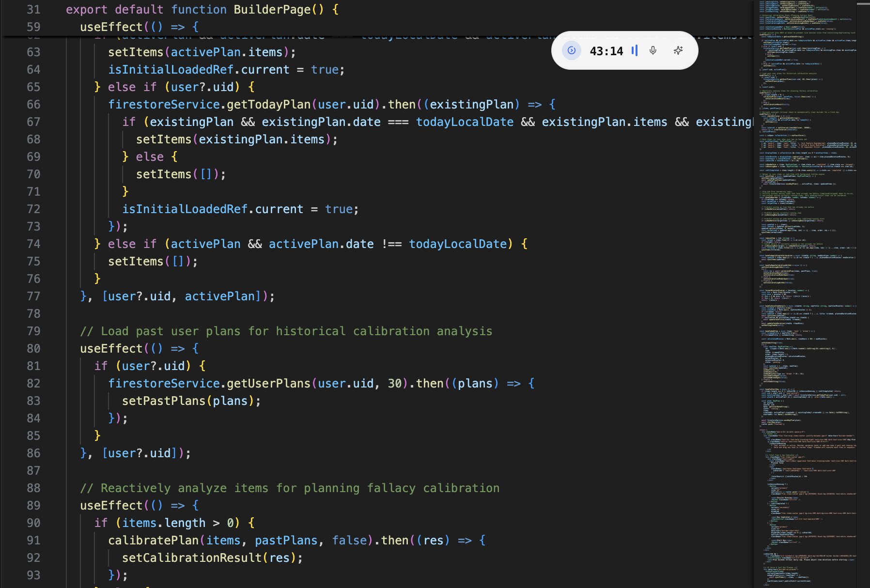This screenshot has width=870, height=588.
Task: Click 'calibratePlan' on line 91
Action: pos(154,540)
